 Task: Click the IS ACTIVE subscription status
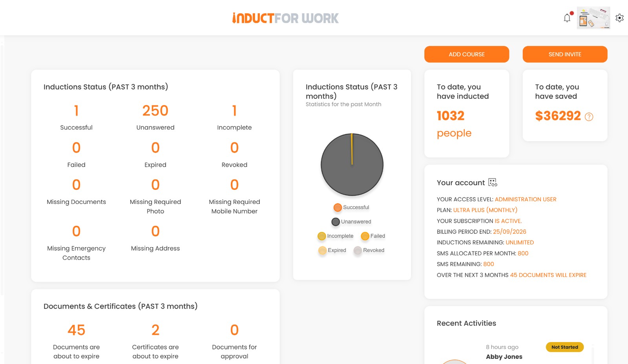(508, 221)
